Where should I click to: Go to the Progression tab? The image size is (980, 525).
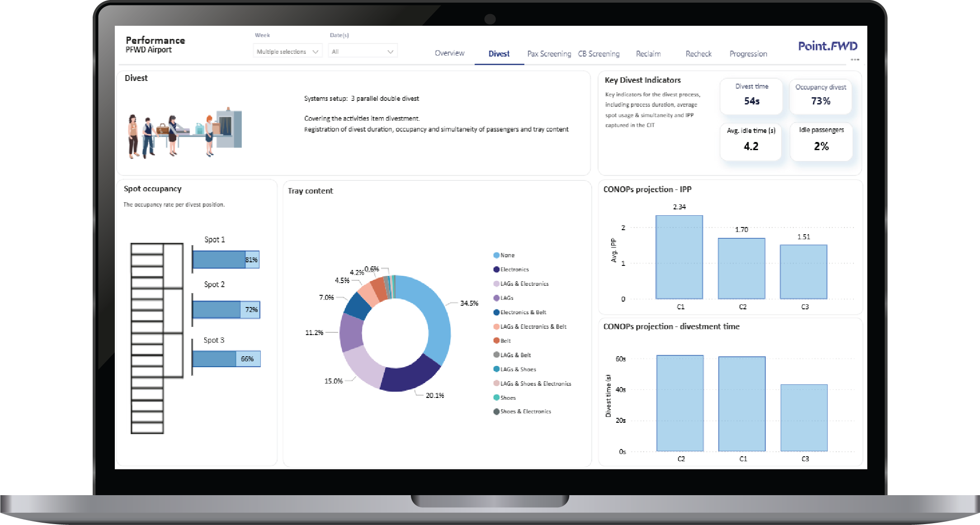pyautogui.click(x=748, y=54)
